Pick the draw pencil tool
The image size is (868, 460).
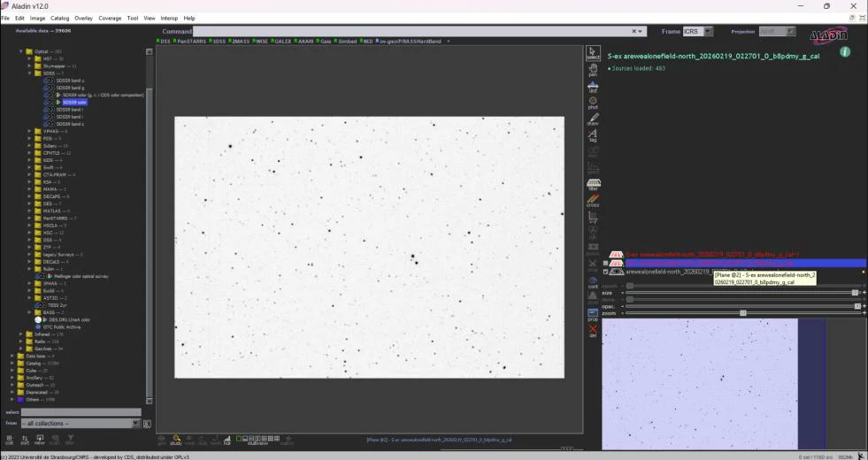pyautogui.click(x=593, y=119)
